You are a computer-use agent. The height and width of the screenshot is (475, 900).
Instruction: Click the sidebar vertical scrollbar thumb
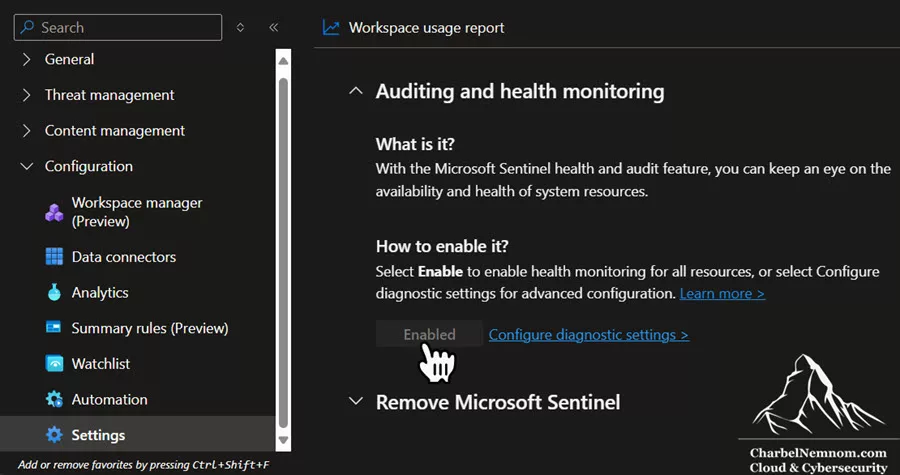283,252
